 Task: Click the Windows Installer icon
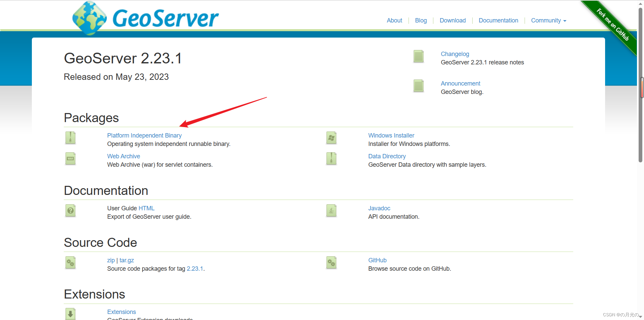(331, 138)
